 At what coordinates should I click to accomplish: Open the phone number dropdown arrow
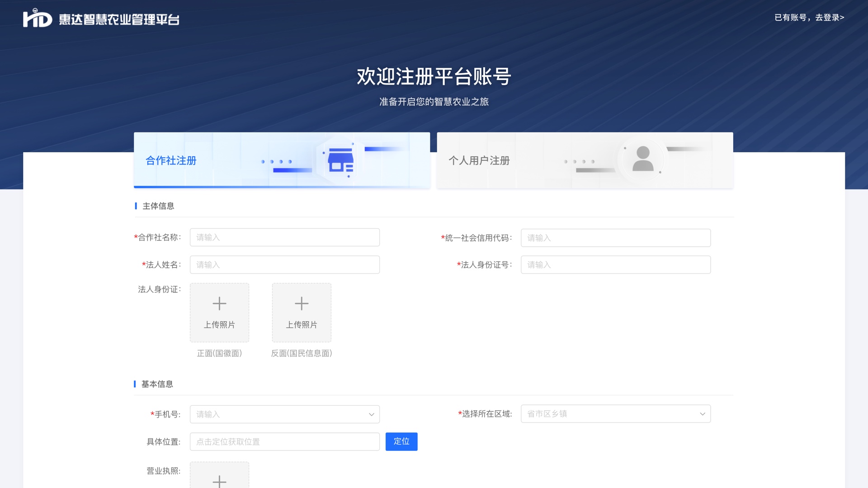(371, 414)
